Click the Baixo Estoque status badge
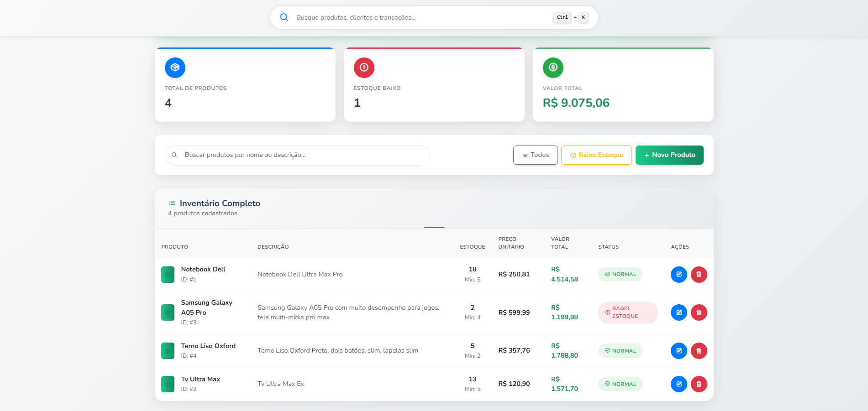 pyautogui.click(x=627, y=312)
